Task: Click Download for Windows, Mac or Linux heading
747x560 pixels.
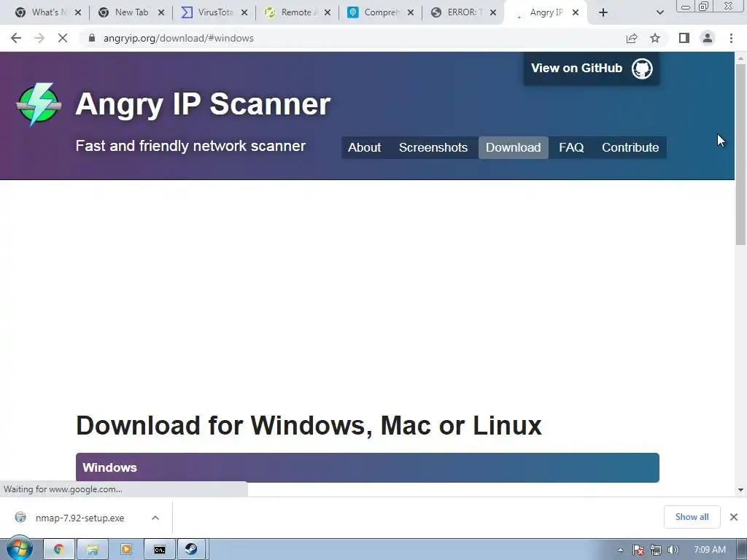Action: click(x=309, y=425)
